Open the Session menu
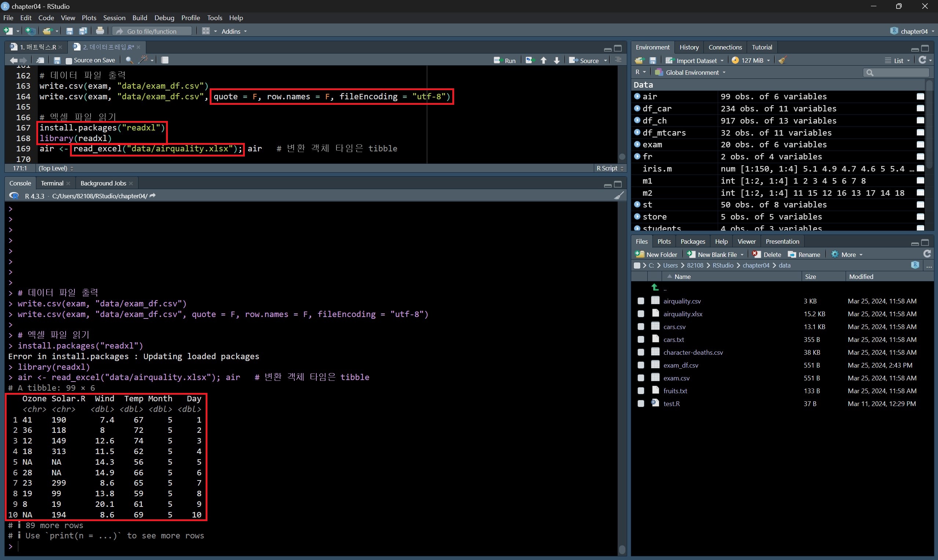This screenshot has height=560, width=938. point(114,18)
